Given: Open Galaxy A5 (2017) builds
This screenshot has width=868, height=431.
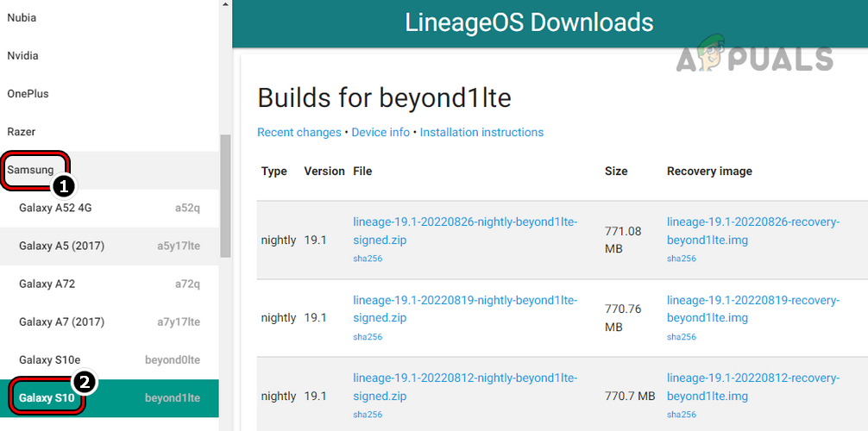Looking at the screenshot, I should coord(61,246).
